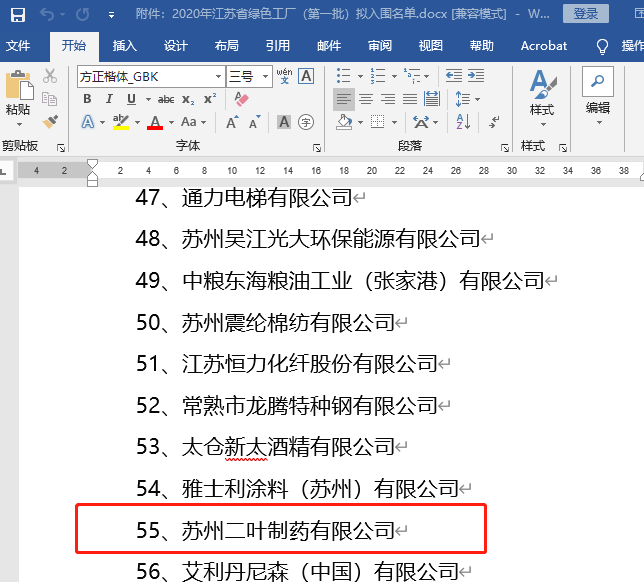
Task: Open the font name dropdown 方正楷体_GBK
Action: coord(218,77)
